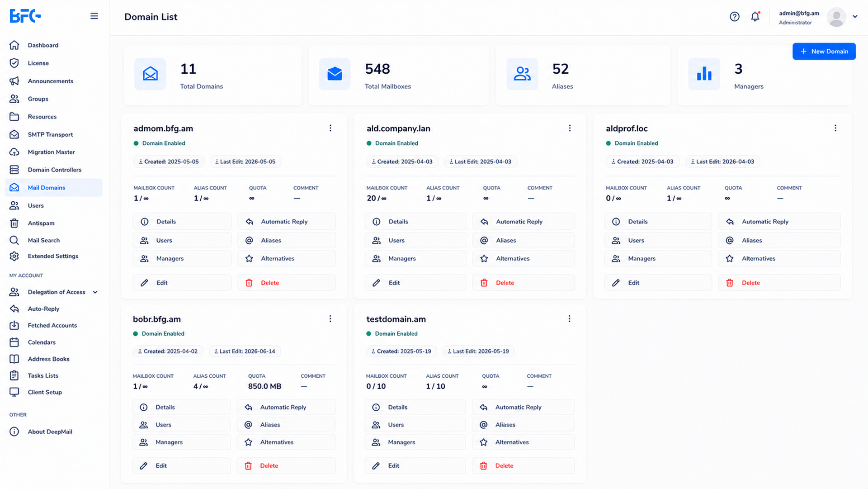Open Alternatives for aldprof.loc
Image resolution: width=868 pixels, height=489 pixels.
[x=779, y=258]
